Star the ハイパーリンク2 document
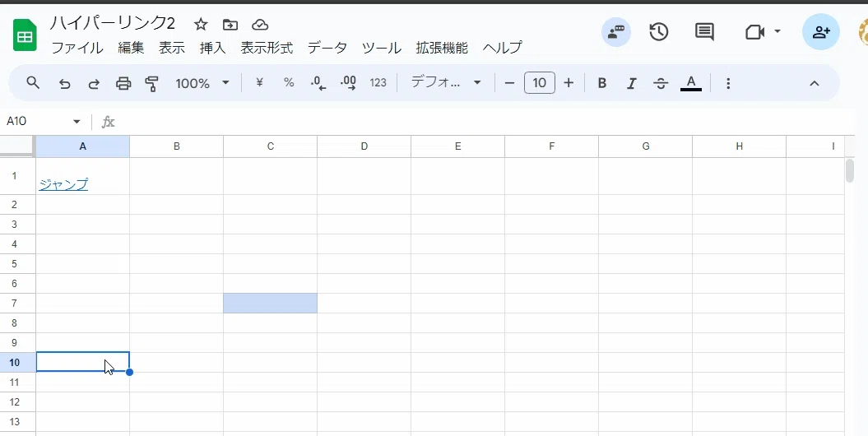 coord(201,25)
